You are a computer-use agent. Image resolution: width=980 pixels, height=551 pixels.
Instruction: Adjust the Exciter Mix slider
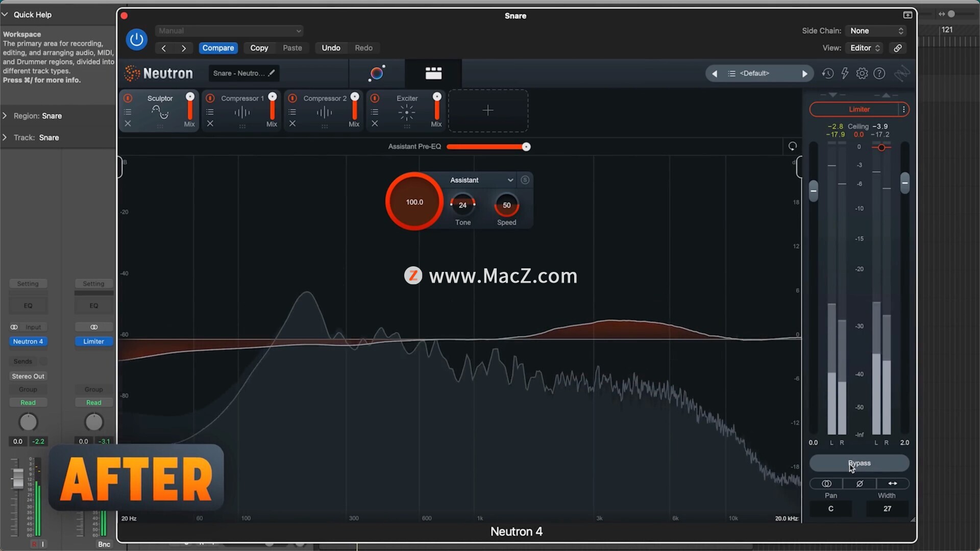(437, 107)
